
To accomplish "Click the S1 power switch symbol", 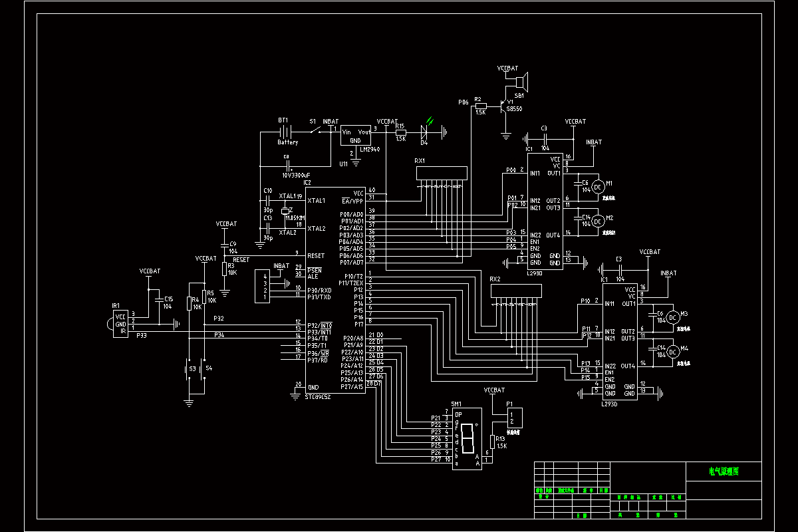I will tap(317, 130).
